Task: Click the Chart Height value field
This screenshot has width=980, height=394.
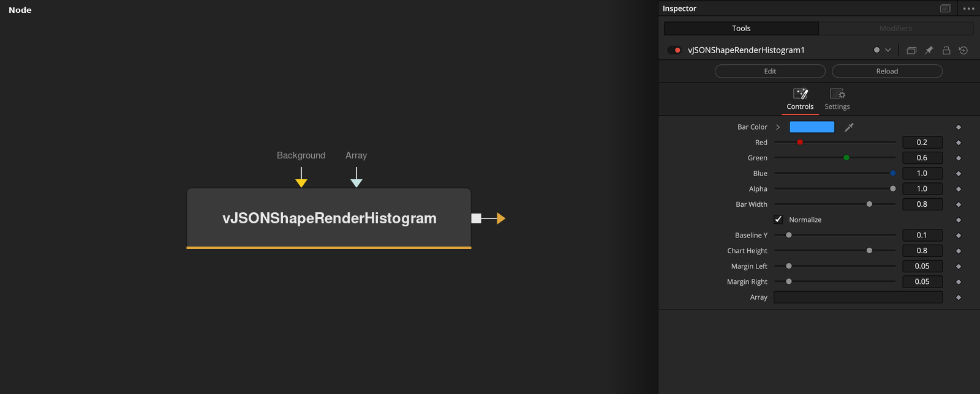Action: 922,251
